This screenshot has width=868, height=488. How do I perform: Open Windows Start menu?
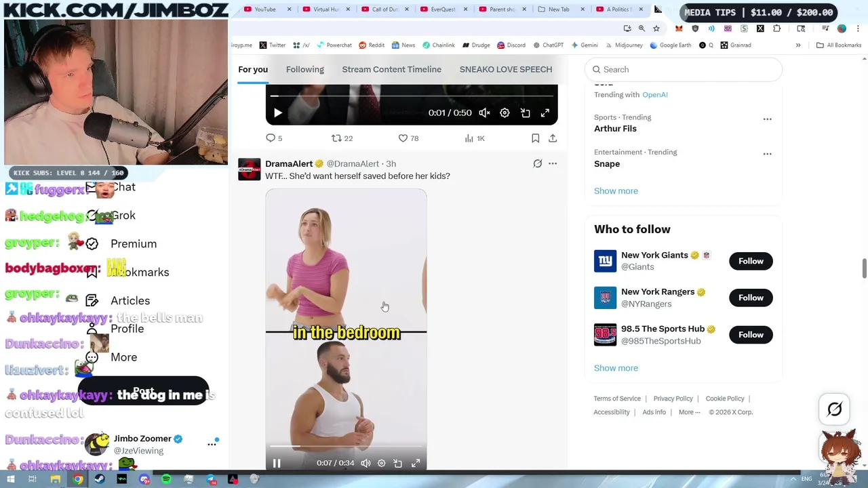click(11, 480)
